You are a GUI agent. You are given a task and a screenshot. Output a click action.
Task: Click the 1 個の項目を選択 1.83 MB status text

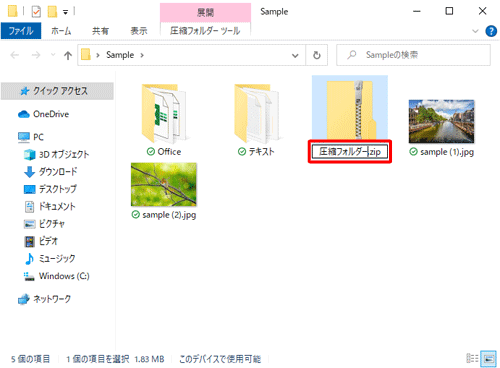click(x=115, y=359)
